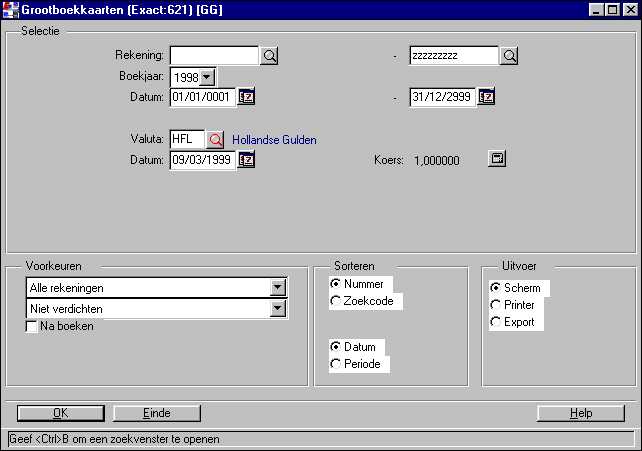The height and width of the screenshot is (451, 642).
Task: Click the Hollandse Gulden currency text
Action: point(274,140)
